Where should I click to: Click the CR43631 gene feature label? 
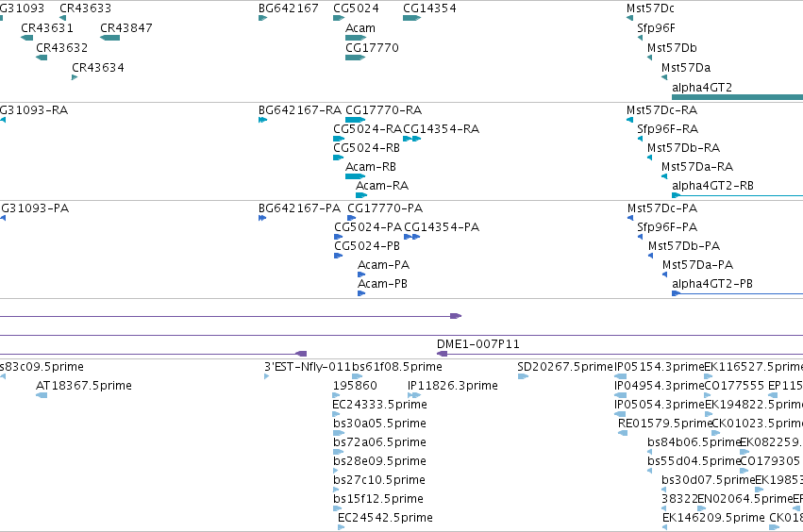[x=46, y=28]
